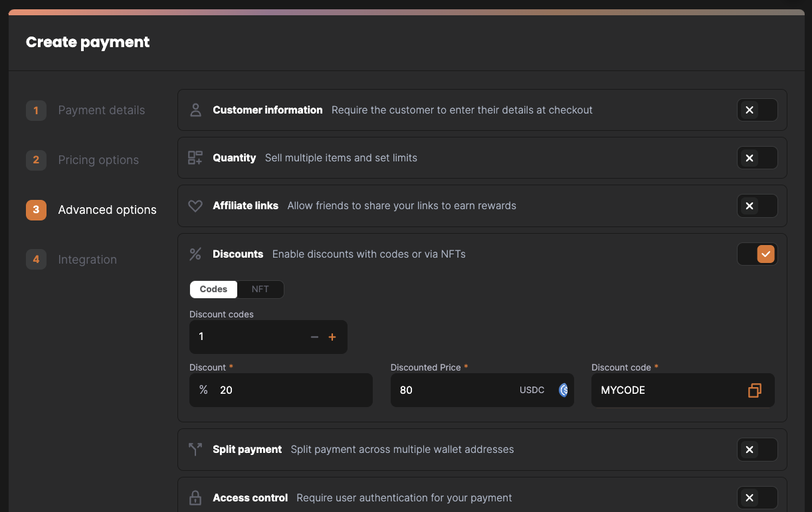This screenshot has width=812, height=512.
Task: Click the USDC coin icon
Action: pyautogui.click(x=563, y=390)
